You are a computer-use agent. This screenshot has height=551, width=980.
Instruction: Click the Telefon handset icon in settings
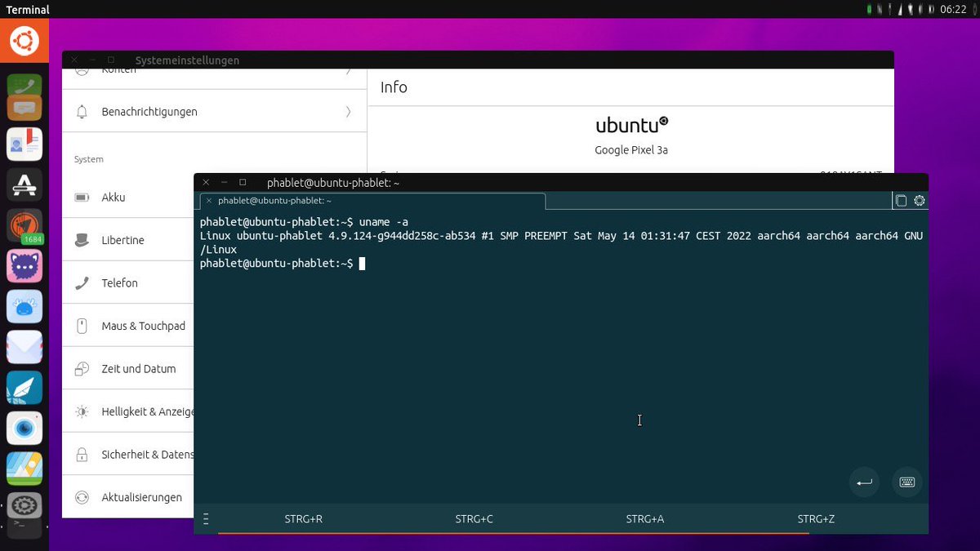click(82, 283)
